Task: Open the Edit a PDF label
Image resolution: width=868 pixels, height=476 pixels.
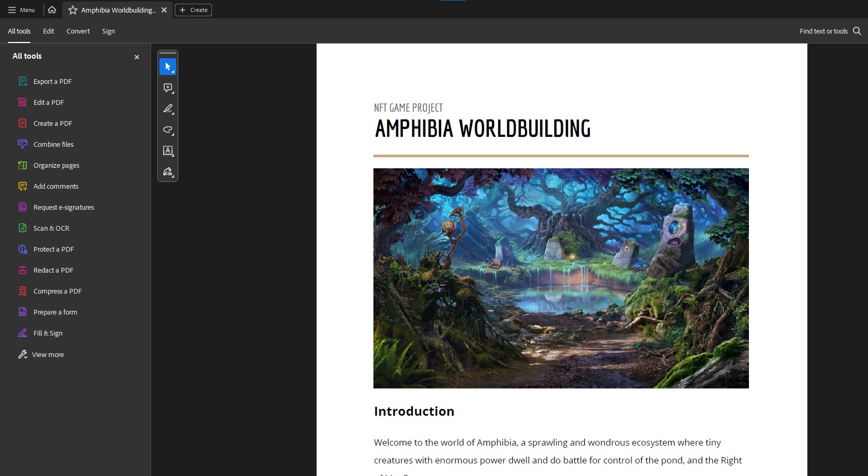Action: [49, 102]
